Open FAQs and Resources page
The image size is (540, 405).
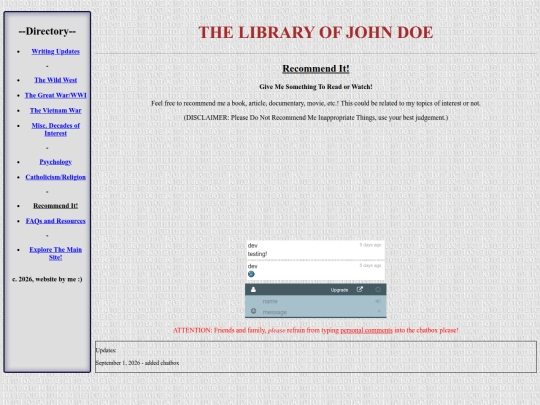pos(55,221)
